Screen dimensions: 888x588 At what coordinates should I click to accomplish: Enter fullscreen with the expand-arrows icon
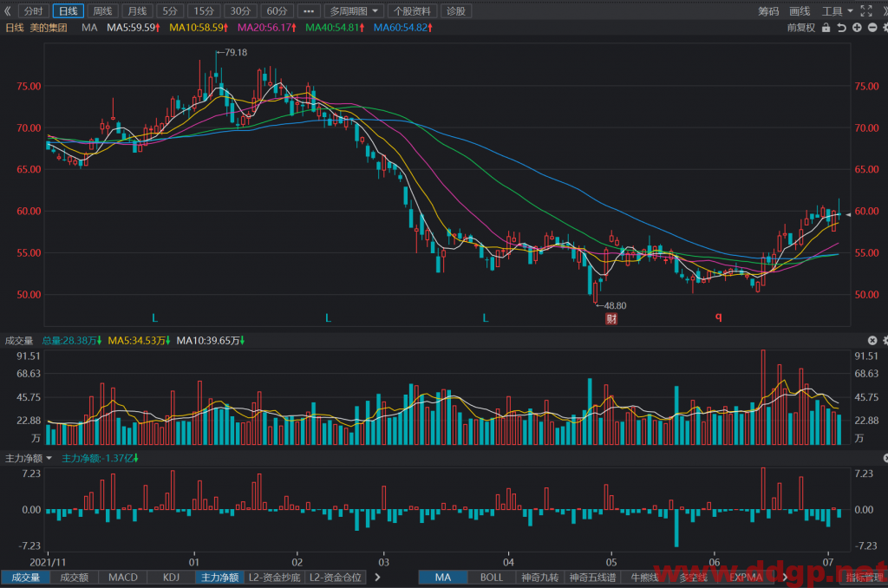pyautogui.click(x=866, y=10)
